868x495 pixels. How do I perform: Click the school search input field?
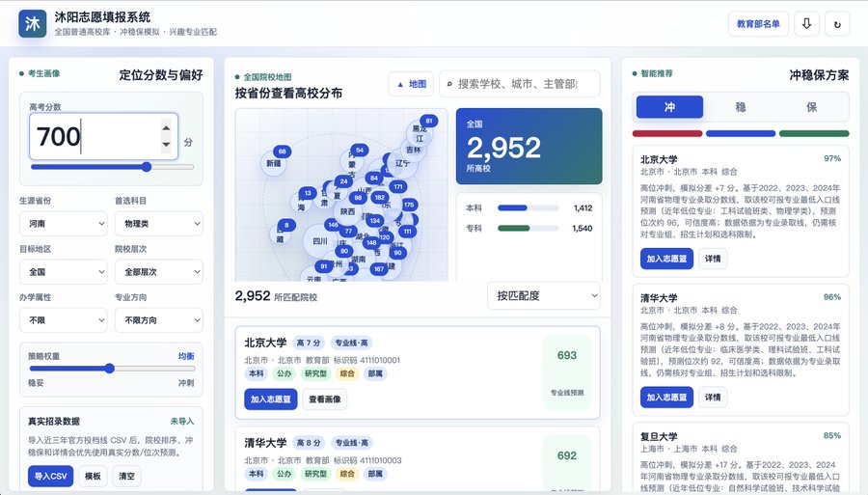(520, 84)
